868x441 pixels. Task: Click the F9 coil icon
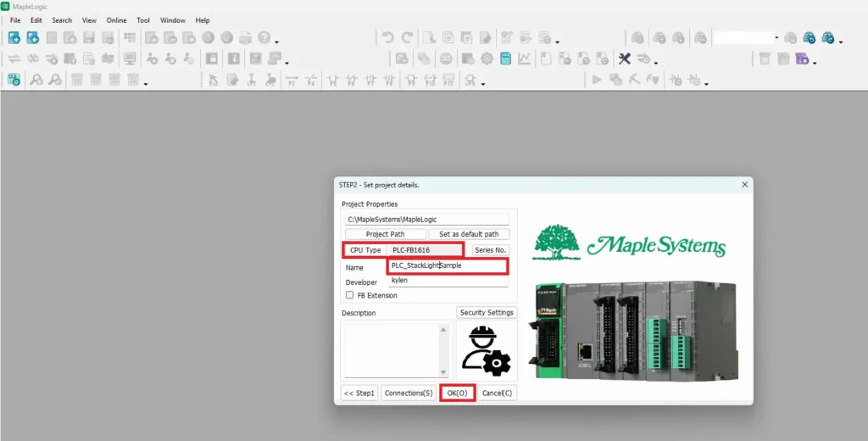click(x=411, y=79)
